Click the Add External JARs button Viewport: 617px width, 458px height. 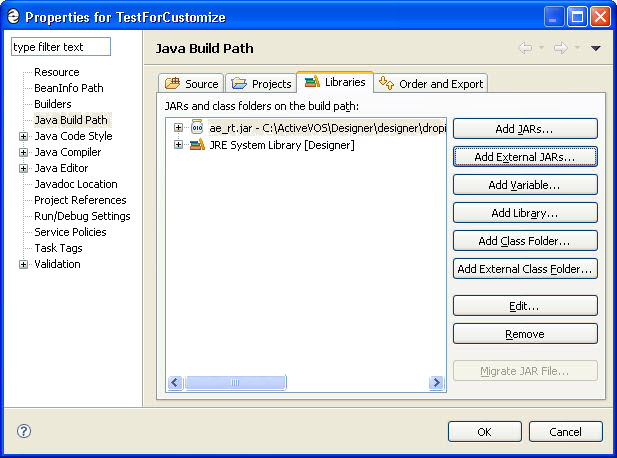(525, 157)
